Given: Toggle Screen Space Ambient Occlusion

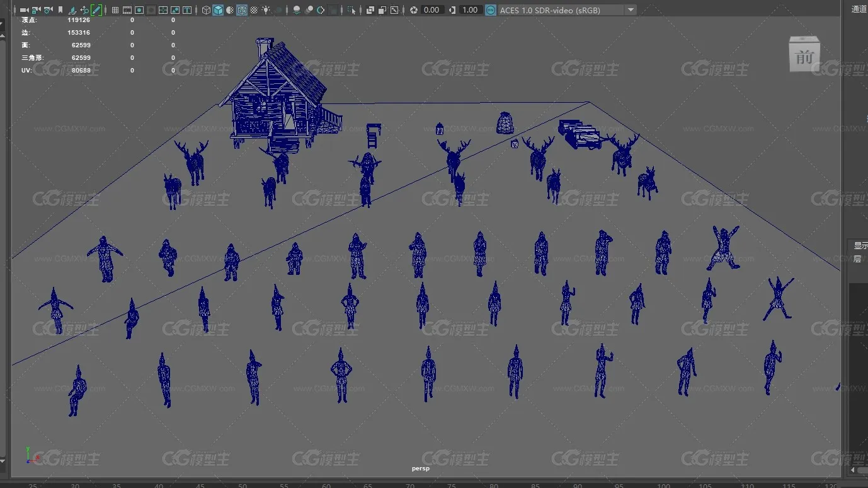Looking at the screenshot, I should (297, 10).
